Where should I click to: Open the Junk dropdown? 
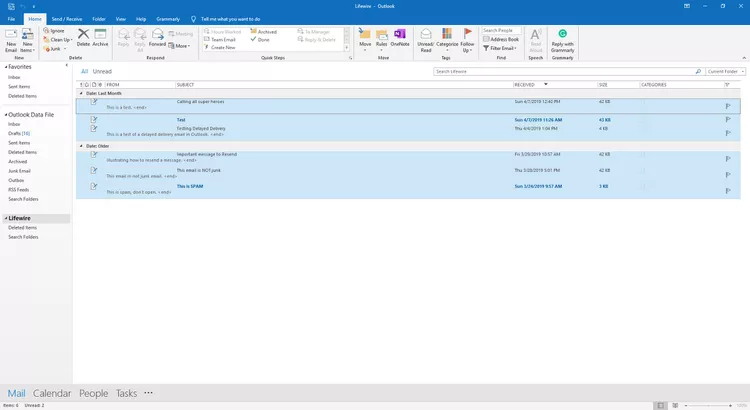(x=55, y=49)
